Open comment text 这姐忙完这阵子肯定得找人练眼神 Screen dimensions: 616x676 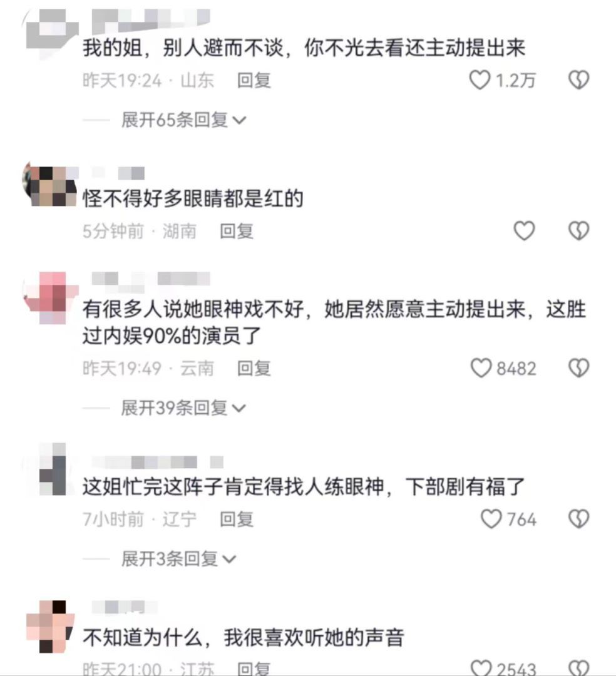coord(233,487)
